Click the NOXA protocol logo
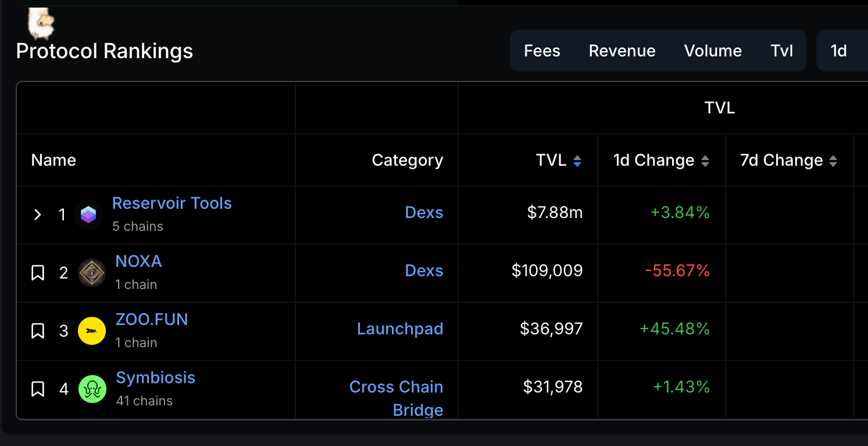The image size is (868, 446). click(x=92, y=273)
